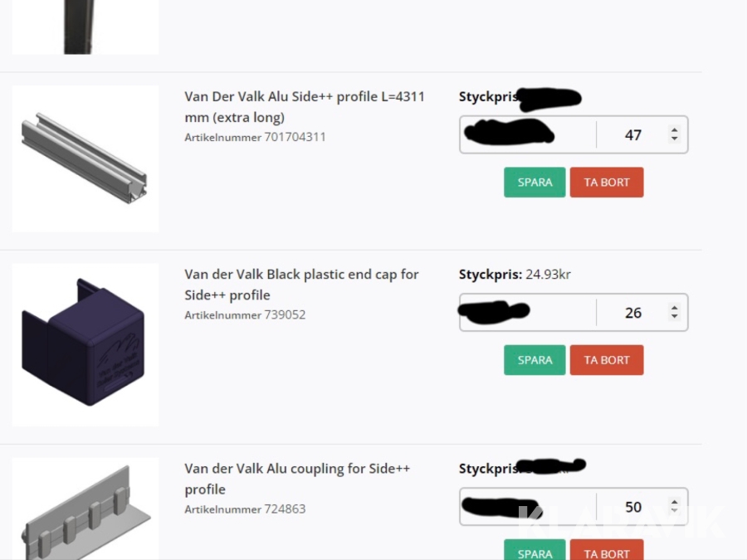This screenshot has width=747, height=560.
Task: Click quantity field showing 47
Action: pos(632,135)
